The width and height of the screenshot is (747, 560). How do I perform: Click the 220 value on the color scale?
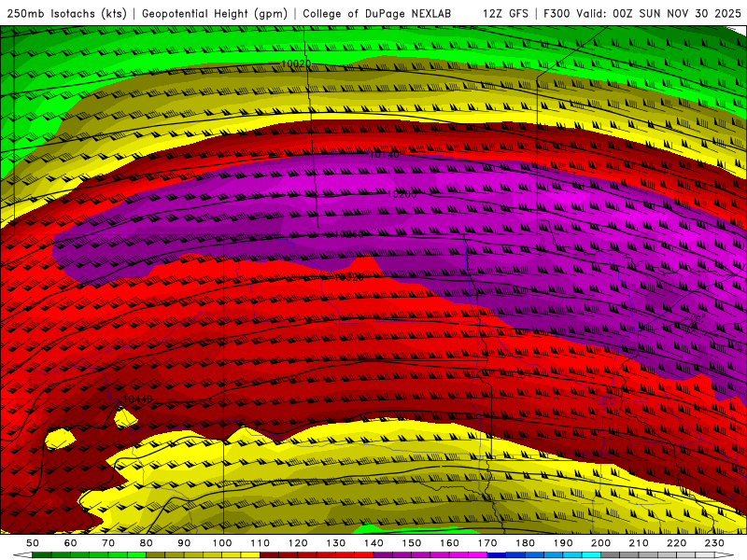tap(676, 543)
